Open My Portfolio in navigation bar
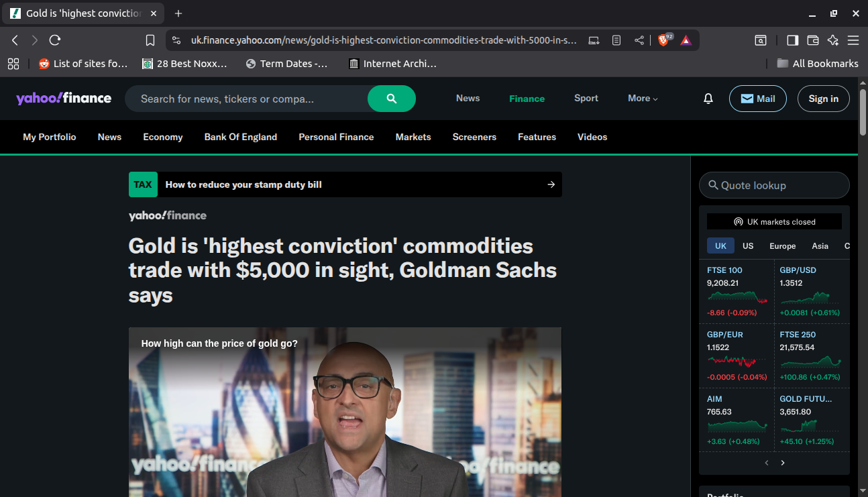The height and width of the screenshot is (497, 868). (x=50, y=137)
